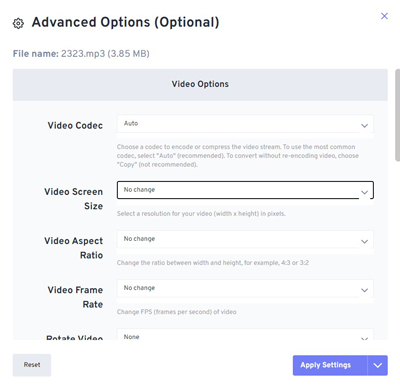Click the Video Frame Rate label
Screen dimensions: 400x387
coord(75,297)
